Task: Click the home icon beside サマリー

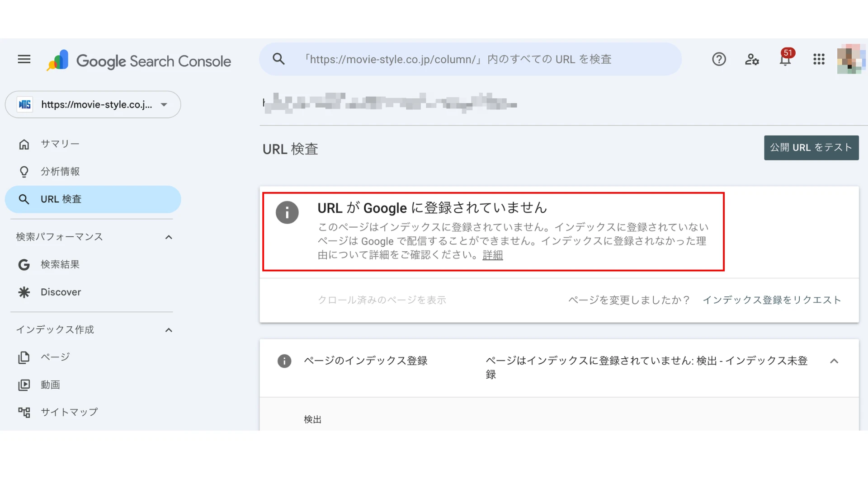Action: [x=24, y=144]
